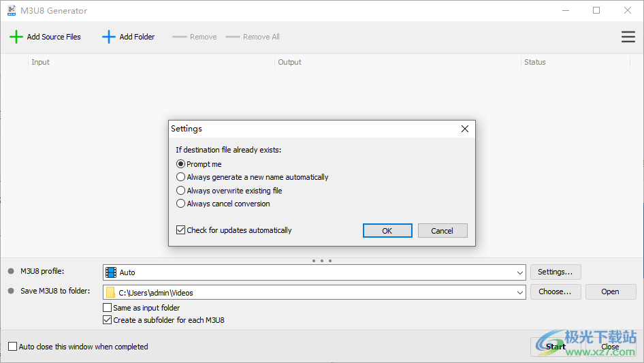Screen dimensions: 644x363
Task: Click the film strip icon in Auto profile
Action: pos(111,272)
